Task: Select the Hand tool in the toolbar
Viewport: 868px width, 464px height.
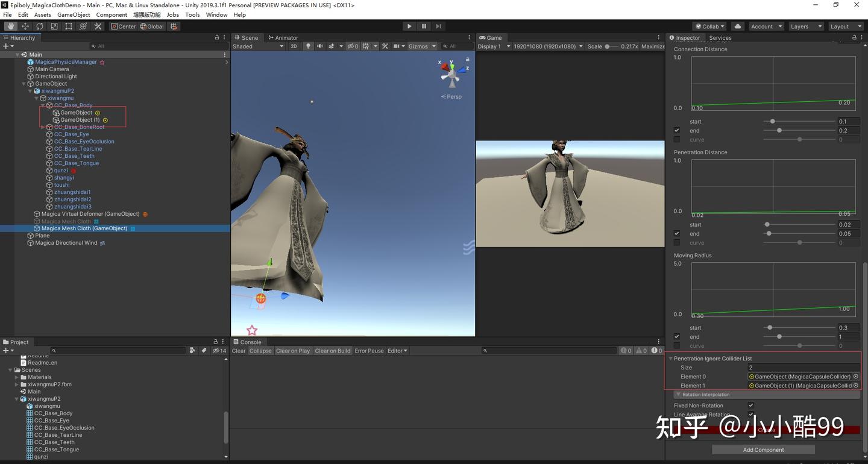Action: tap(10, 26)
